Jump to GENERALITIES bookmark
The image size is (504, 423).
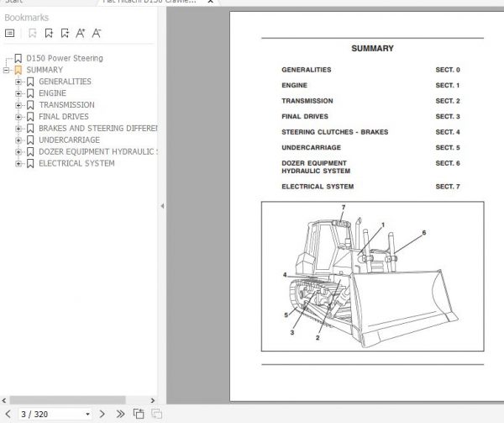[65, 82]
